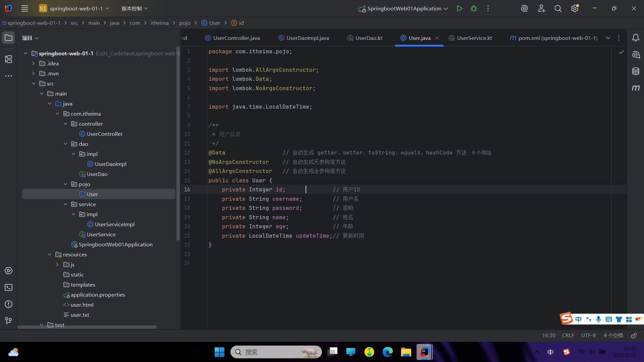Open the Database tool window

point(636,71)
